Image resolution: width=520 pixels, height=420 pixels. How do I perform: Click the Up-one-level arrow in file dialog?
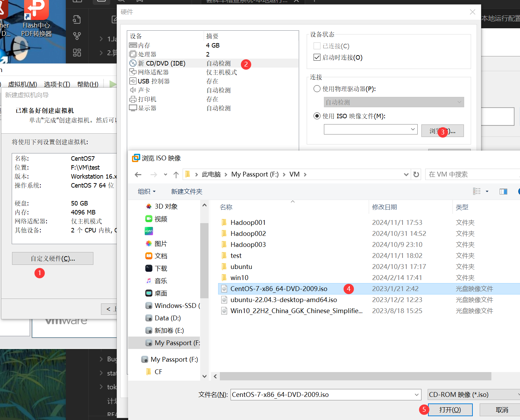(x=176, y=174)
